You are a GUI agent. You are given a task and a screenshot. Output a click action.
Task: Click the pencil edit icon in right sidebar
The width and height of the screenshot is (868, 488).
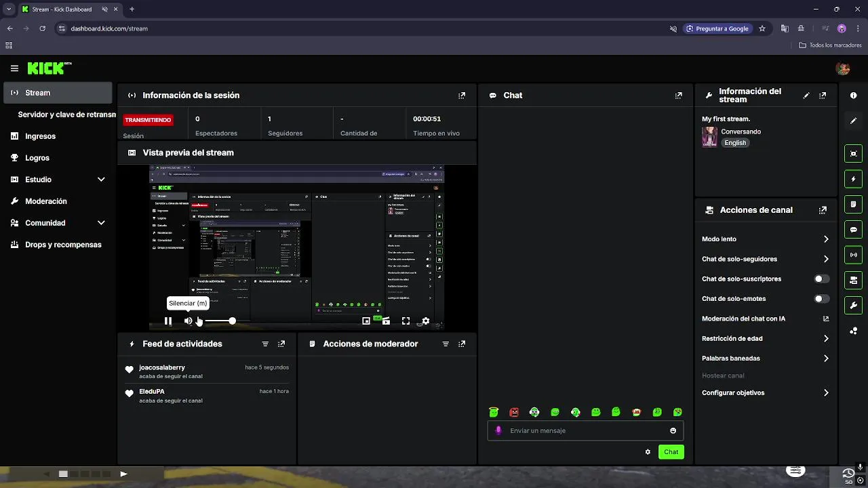pyautogui.click(x=853, y=121)
